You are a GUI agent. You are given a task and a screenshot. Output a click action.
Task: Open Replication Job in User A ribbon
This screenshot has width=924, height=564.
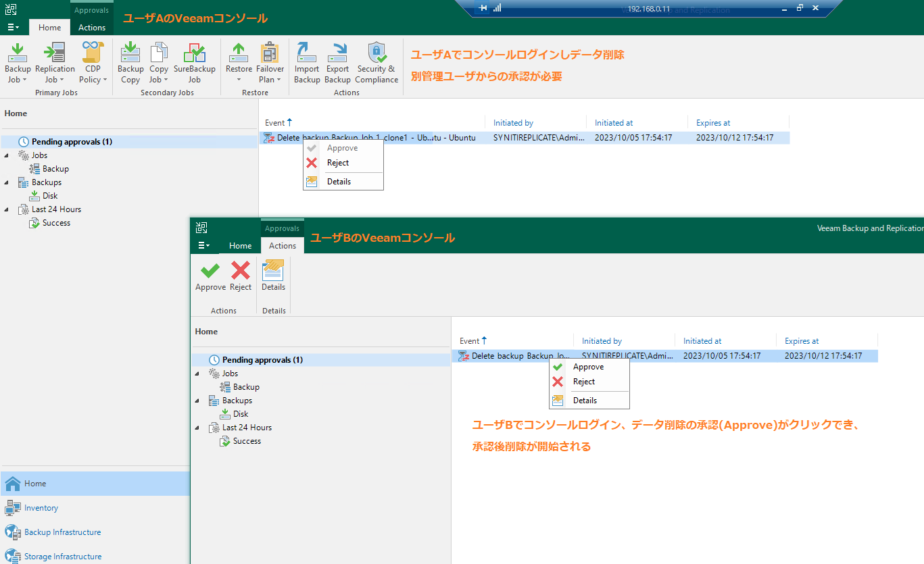coord(55,63)
